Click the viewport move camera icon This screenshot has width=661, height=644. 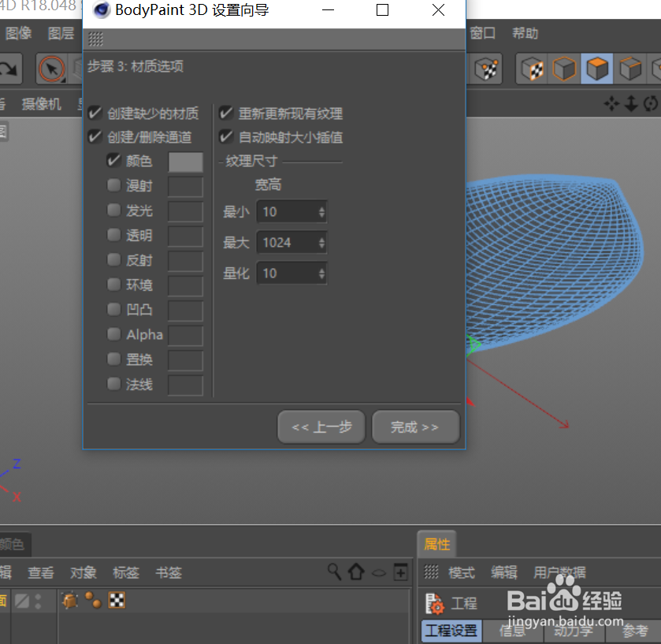click(x=611, y=103)
